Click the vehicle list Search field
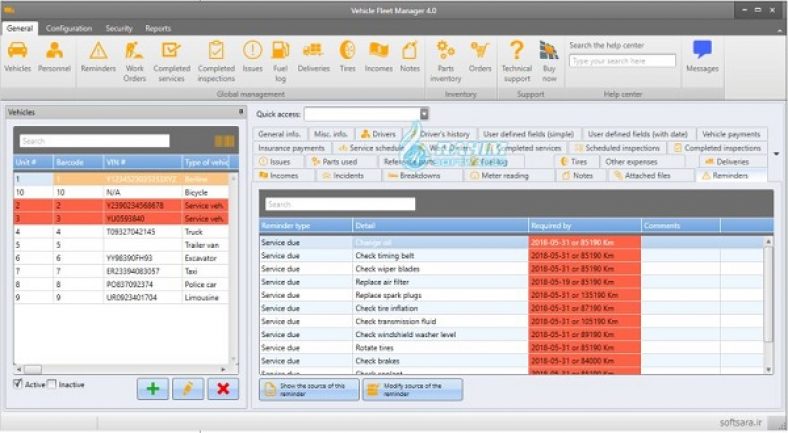 pos(94,141)
